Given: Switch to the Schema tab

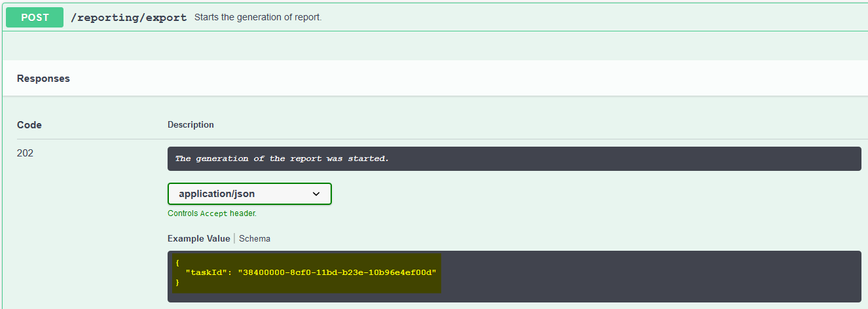Looking at the screenshot, I should click(x=255, y=238).
